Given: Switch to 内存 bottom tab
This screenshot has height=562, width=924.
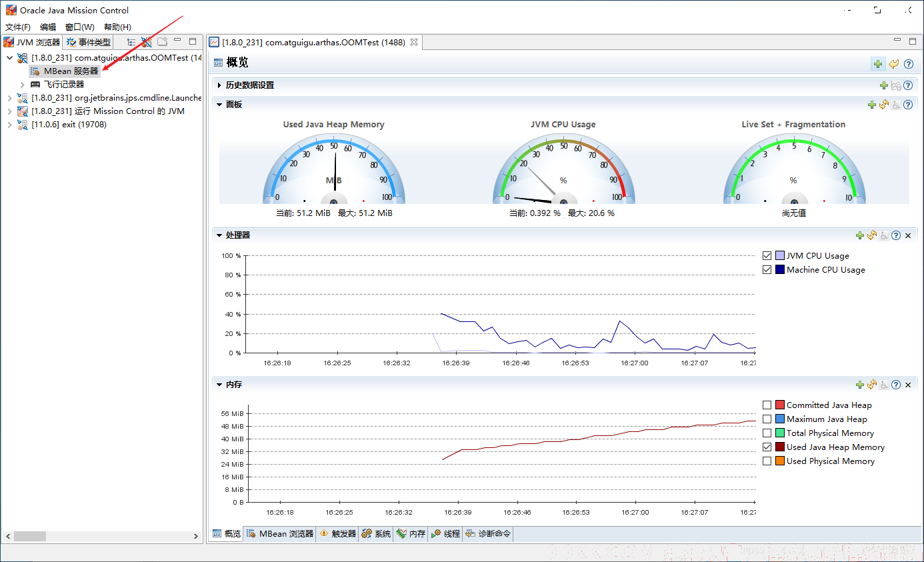Looking at the screenshot, I should (x=411, y=534).
